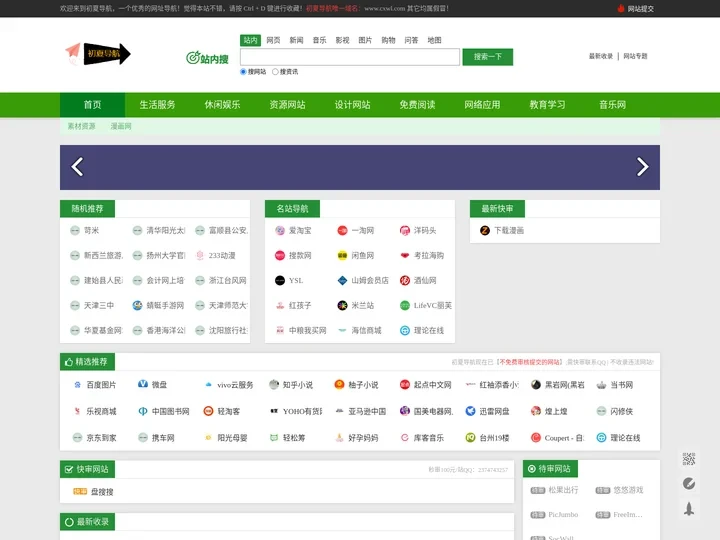Focus the site search input field
720x540 pixels.
349,57
